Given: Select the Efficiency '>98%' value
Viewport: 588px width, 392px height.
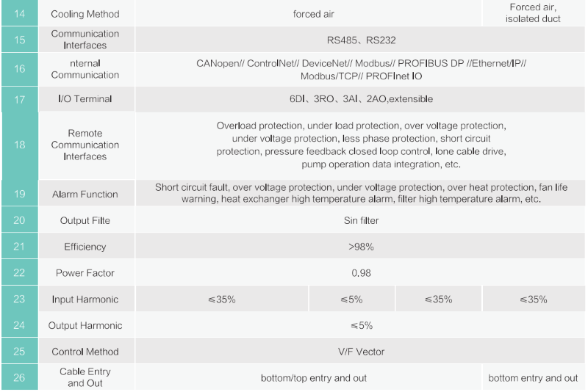Looking at the screenshot, I should point(361,247).
